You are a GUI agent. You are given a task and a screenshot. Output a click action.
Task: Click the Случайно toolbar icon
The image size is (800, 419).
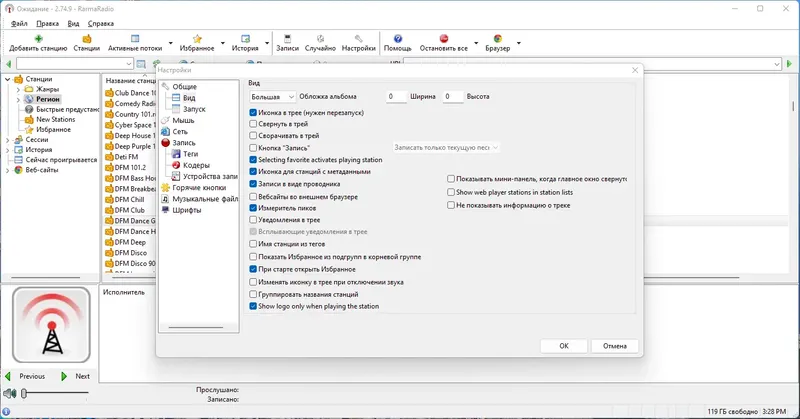320,38
